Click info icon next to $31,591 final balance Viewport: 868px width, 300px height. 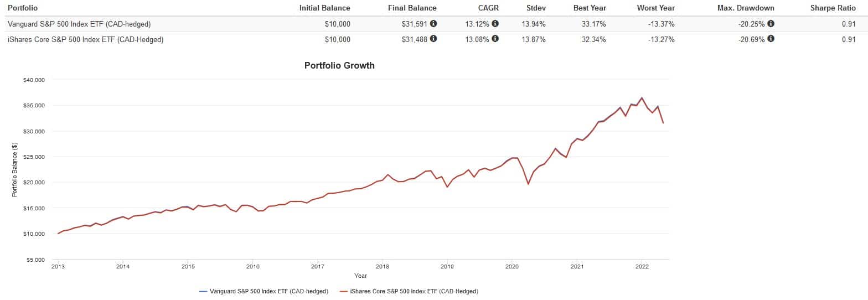433,24
